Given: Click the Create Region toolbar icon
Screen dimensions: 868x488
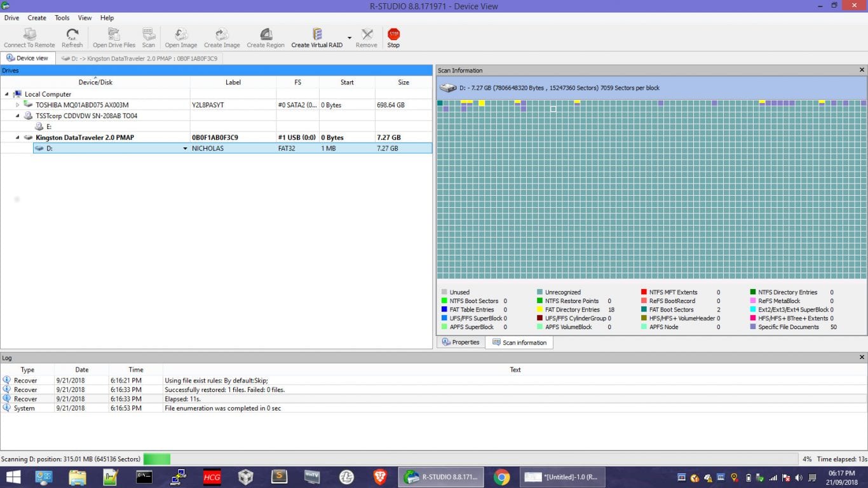Looking at the screenshot, I should click(266, 35).
